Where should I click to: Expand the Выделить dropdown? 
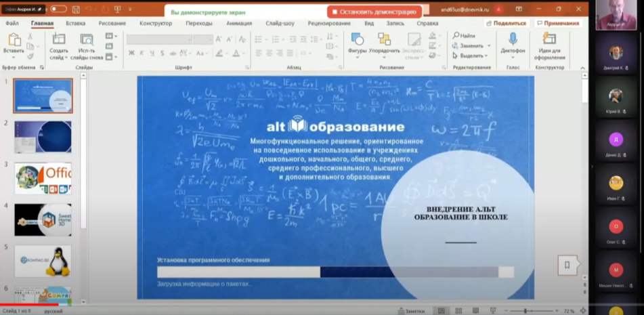(486, 56)
